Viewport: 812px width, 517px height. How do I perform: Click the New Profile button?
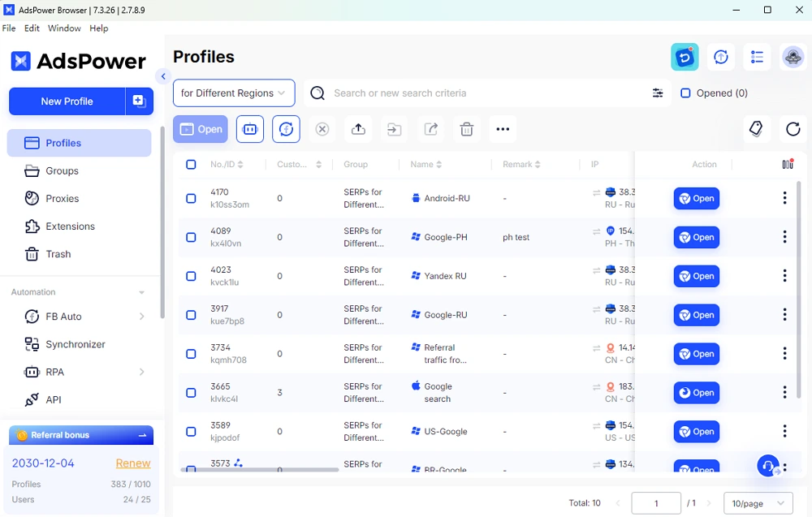pos(67,101)
